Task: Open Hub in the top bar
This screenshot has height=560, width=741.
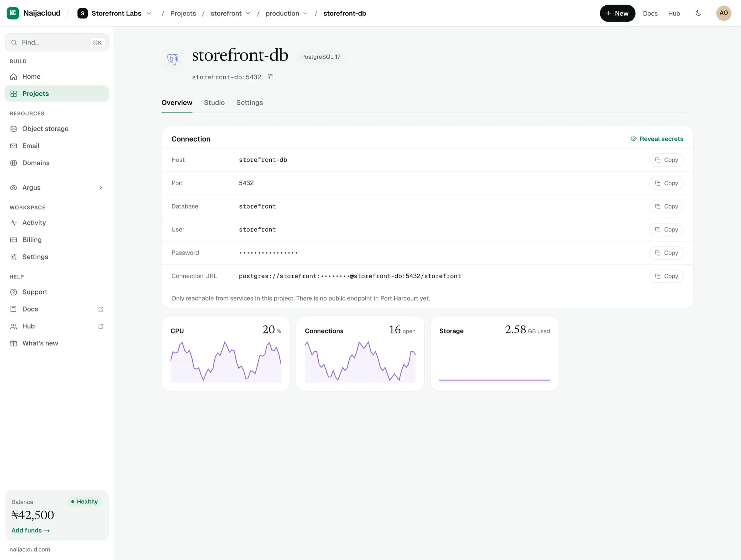Action: coord(674,13)
